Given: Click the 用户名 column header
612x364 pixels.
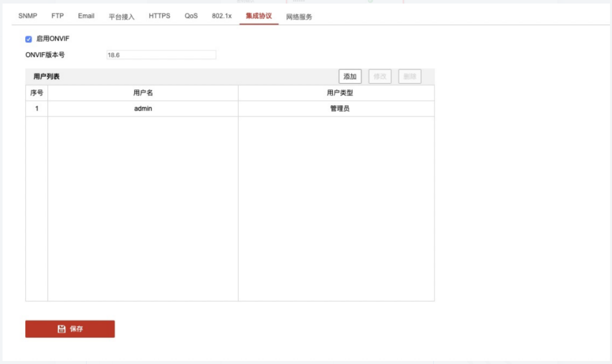Looking at the screenshot, I should (143, 93).
